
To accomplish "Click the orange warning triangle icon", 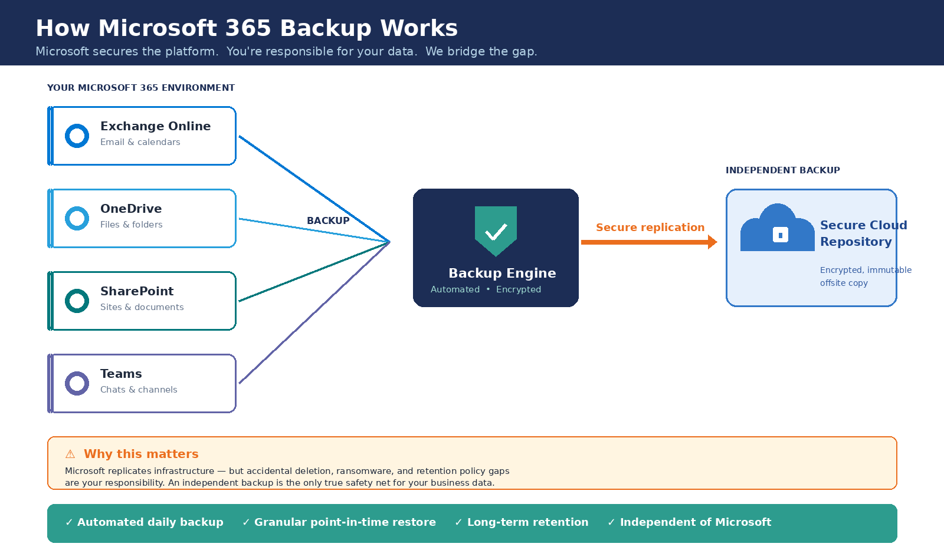I will (x=70, y=454).
